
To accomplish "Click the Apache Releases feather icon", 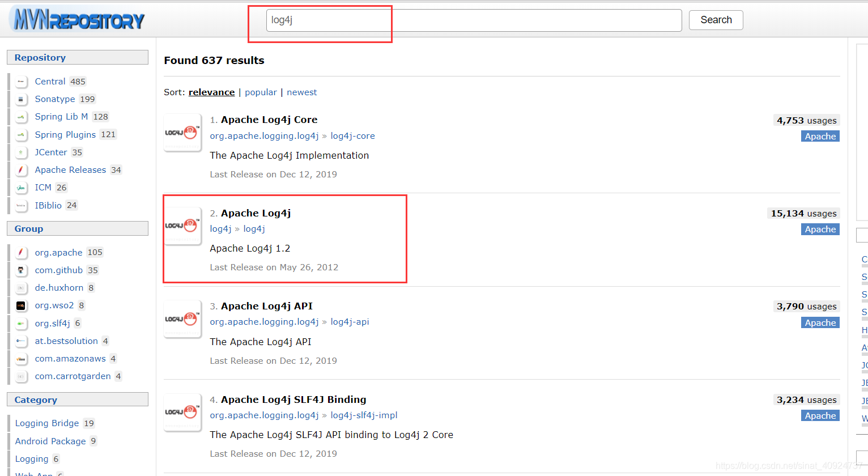I will (21, 170).
